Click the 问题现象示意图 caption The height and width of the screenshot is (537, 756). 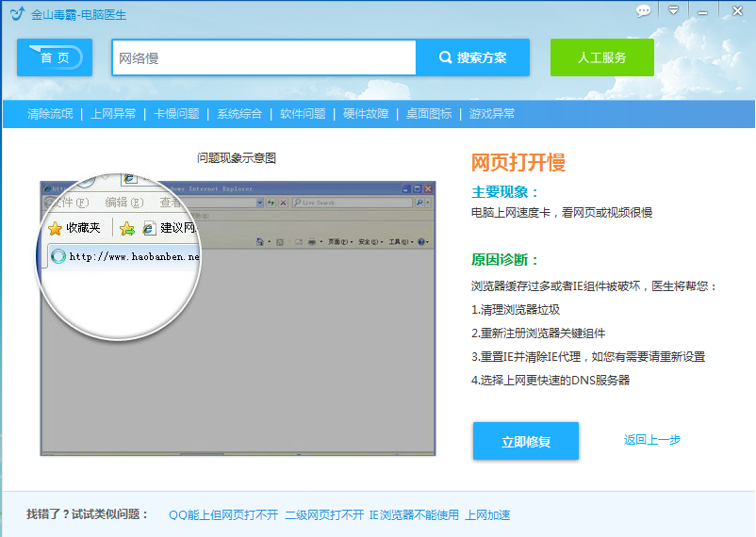tap(237, 158)
